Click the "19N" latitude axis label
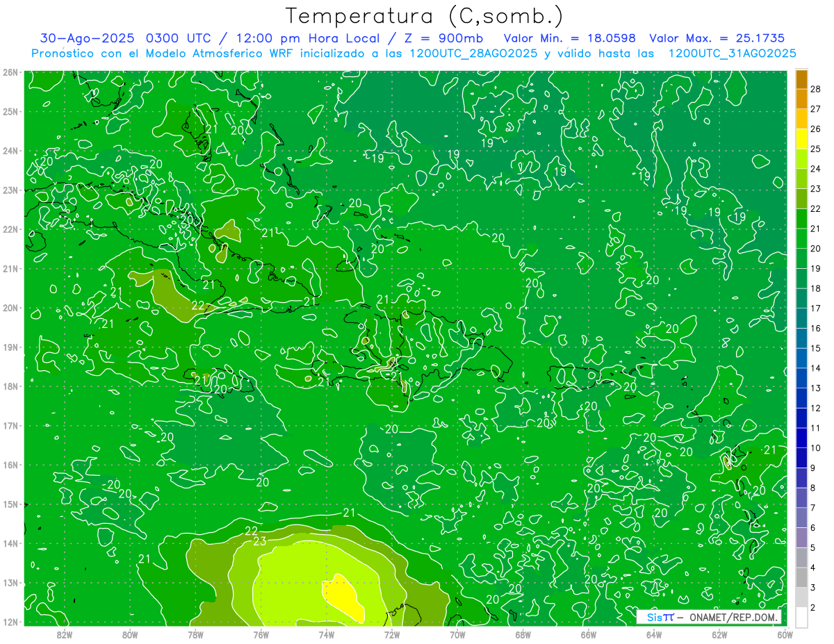This screenshot has height=644, width=834. pyautogui.click(x=10, y=347)
